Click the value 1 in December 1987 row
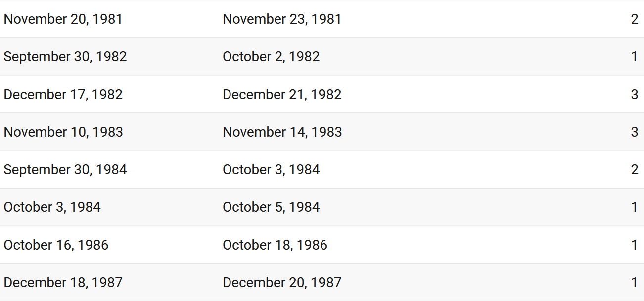The width and height of the screenshot is (644, 301). click(x=635, y=283)
